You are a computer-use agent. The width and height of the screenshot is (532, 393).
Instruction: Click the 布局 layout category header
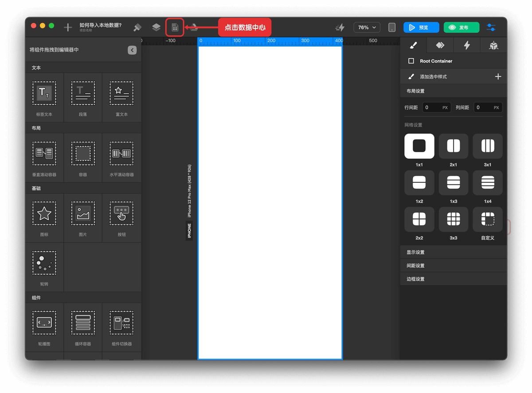coord(83,128)
